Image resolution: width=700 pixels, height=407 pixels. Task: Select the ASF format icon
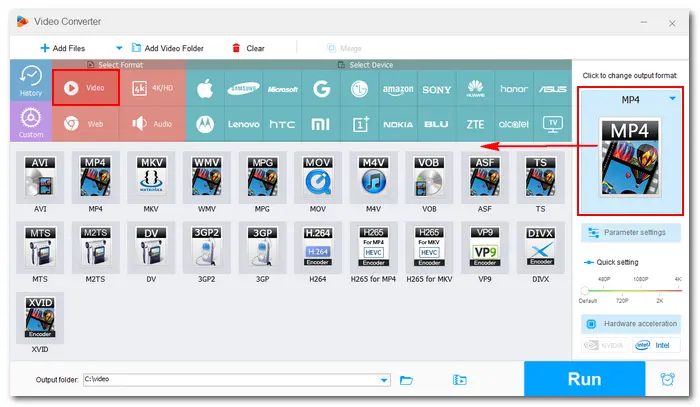[485, 178]
